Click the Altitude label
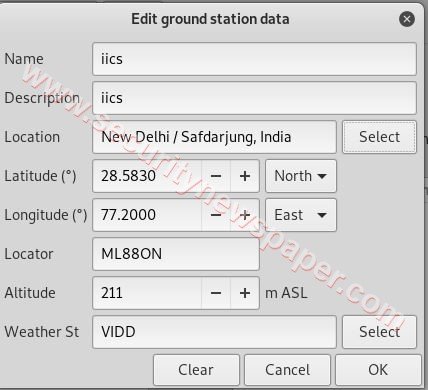Viewport: 428px width, 390px height. [x=30, y=293]
